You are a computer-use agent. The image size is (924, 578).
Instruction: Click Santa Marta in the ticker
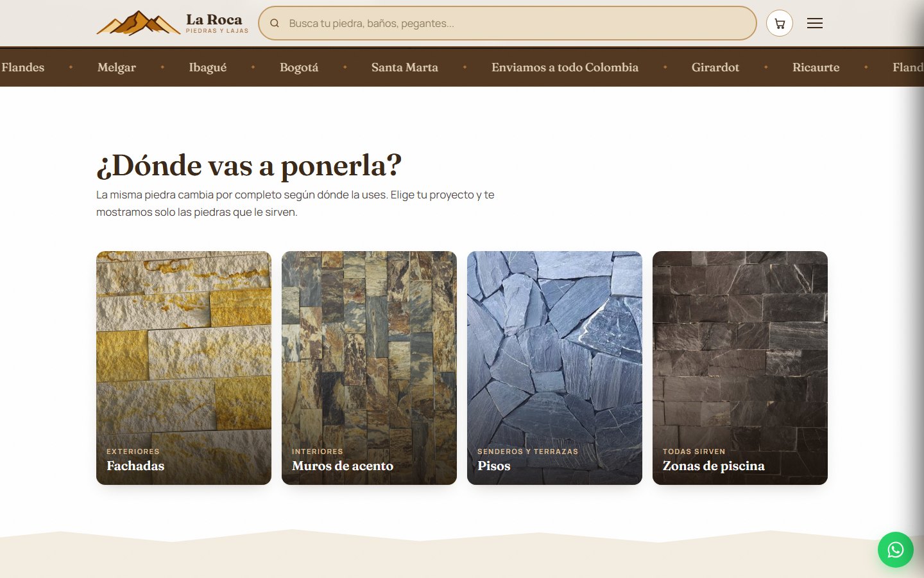(405, 67)
